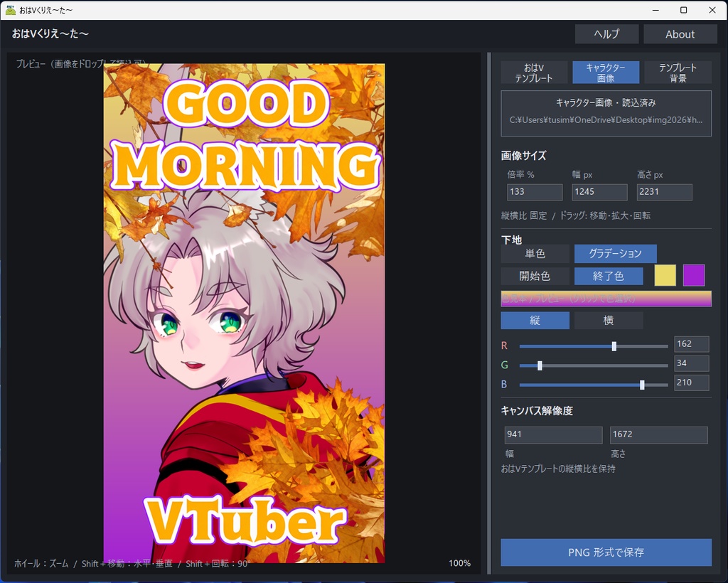Select グラデーション gradient mode
The image size is (728, 583).
(x=615, y=253)
